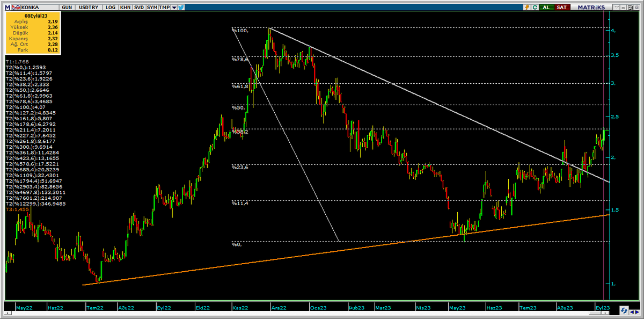Click the blue left arrow to shift the chart back

632,312
